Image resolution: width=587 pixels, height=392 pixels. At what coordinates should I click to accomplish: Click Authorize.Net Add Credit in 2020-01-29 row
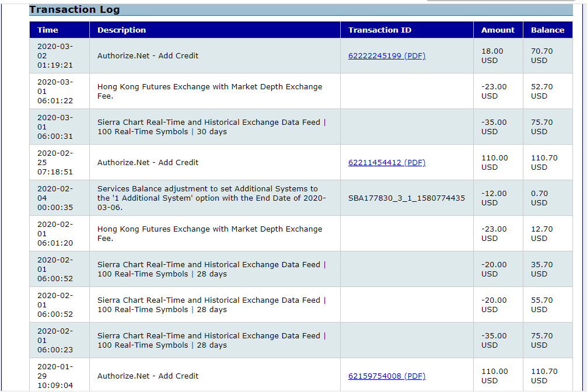pos(148,376)
